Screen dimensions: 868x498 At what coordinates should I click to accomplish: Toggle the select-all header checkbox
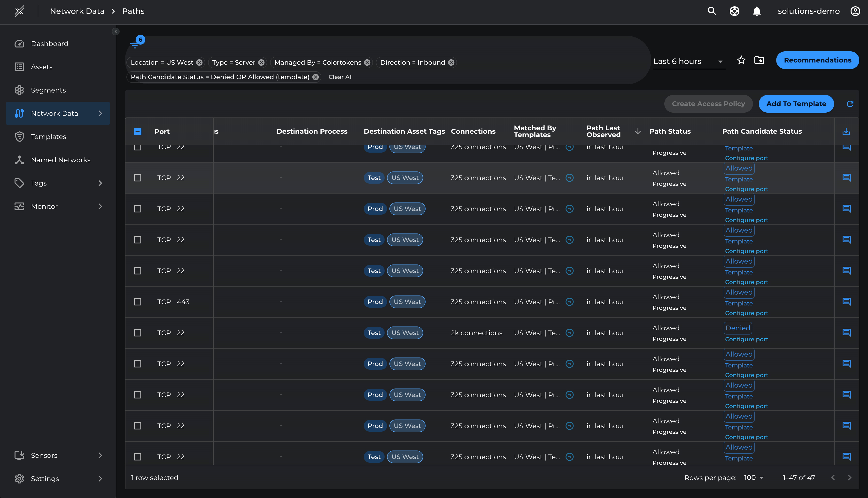[x=138, y=131]
